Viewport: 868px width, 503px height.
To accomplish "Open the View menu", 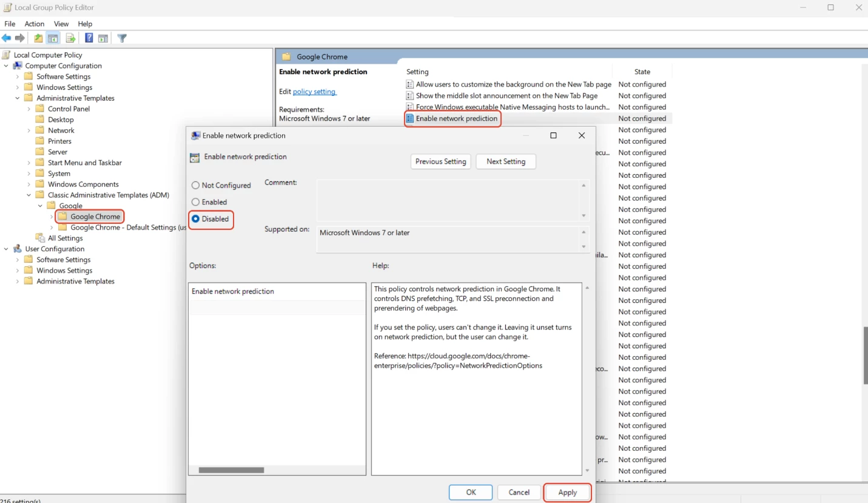I will (x=61, y=24).
